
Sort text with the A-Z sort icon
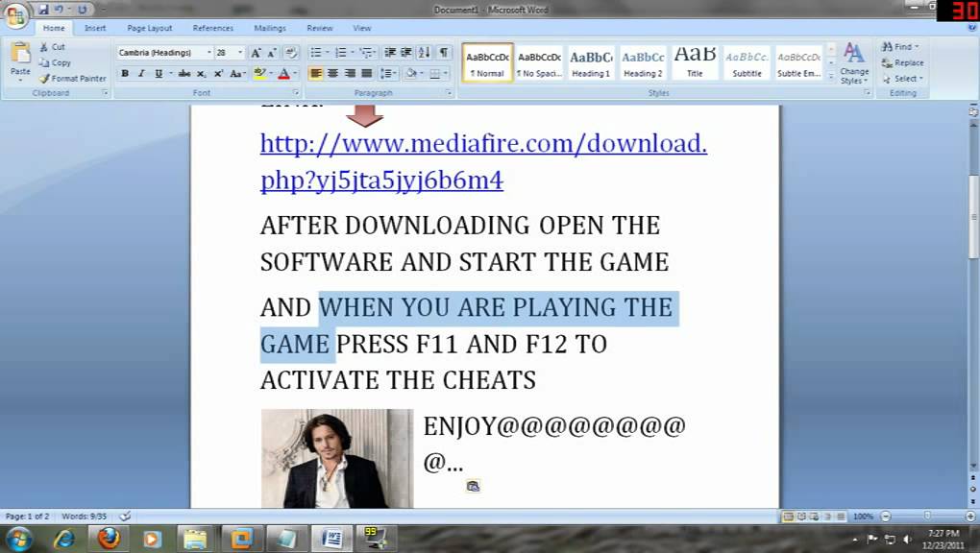point(425,53)
